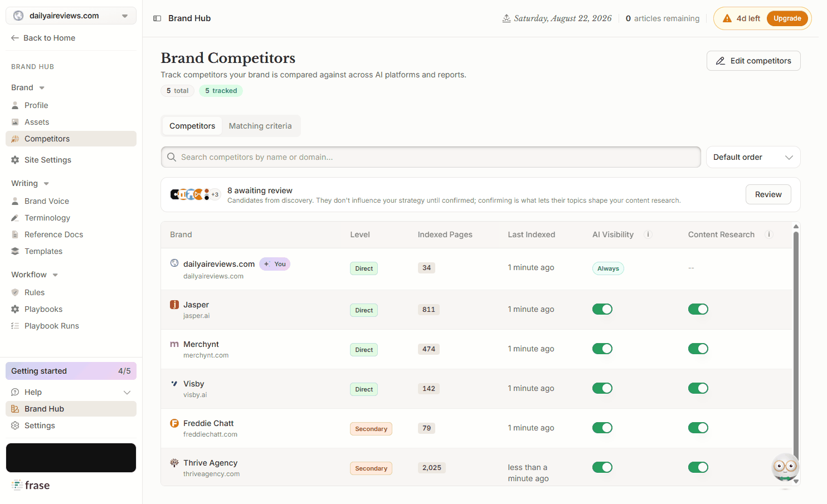Open Site Settings in the sidebar
The image size is (827, 504).
coord(71,160)
